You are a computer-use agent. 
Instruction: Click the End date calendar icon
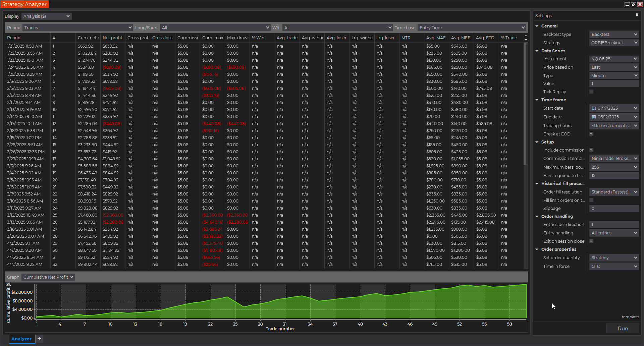[x=593, y=117]
